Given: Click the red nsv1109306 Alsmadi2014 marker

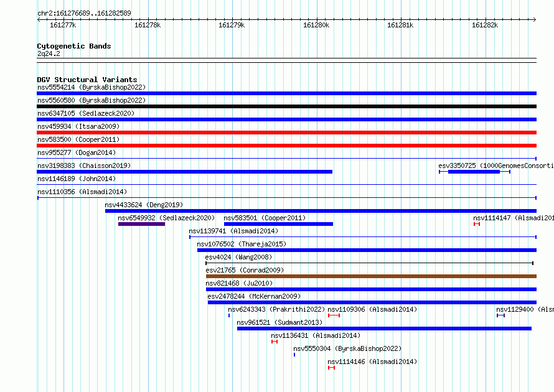Looking at the screenshot, I should click(x=334, y=315).
